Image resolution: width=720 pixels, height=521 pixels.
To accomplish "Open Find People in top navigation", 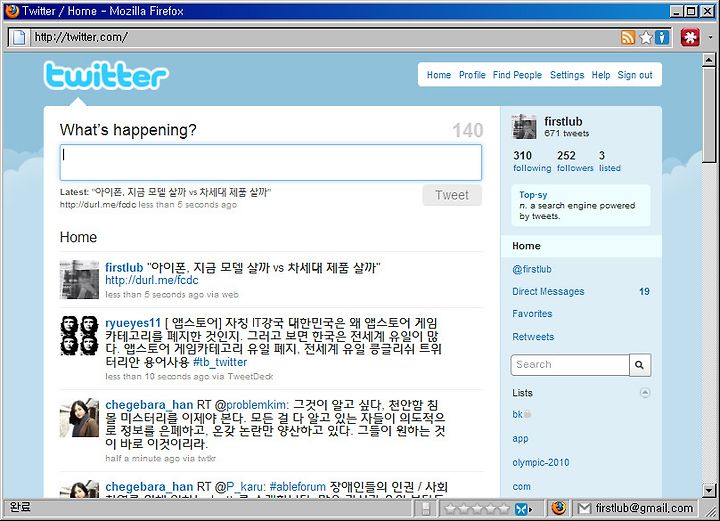I will click(518, 75).
